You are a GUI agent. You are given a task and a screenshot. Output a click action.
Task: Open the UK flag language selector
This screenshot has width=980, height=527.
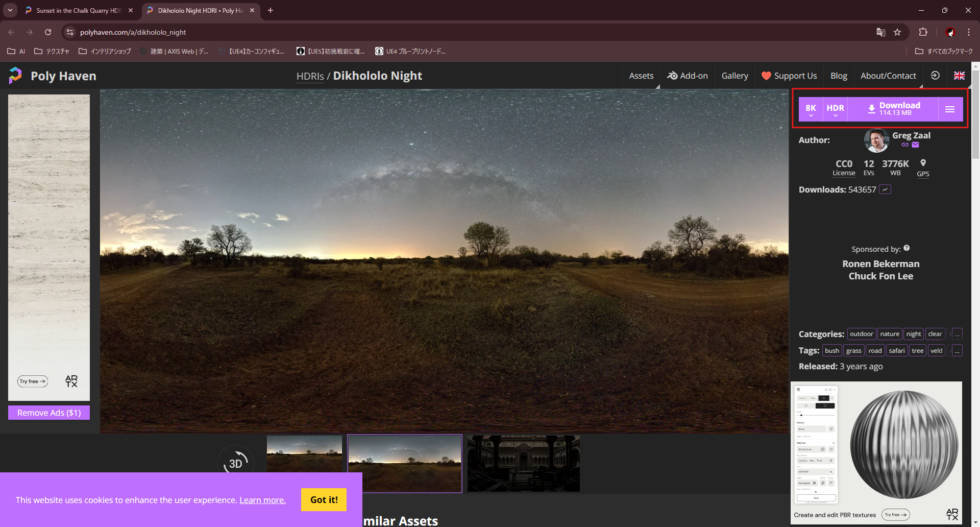(x=959, y=76)
